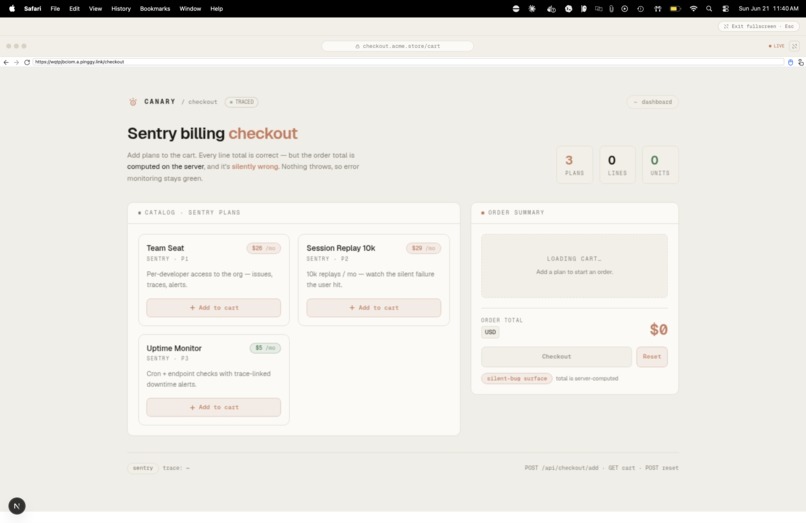
Task: Click the play-circle icon in menu bar
Action: click(x=625, y=9)
